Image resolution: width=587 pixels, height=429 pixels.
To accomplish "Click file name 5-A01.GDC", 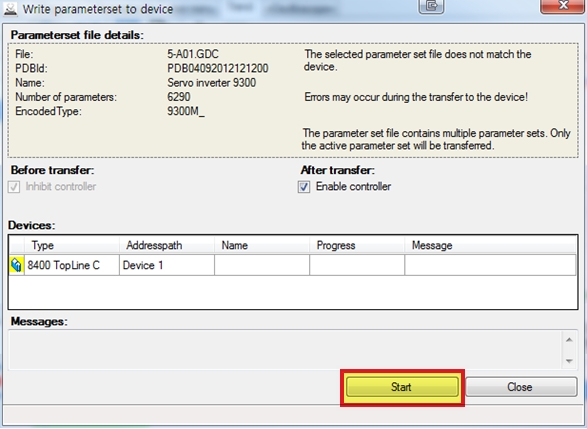I will (193, 54).
